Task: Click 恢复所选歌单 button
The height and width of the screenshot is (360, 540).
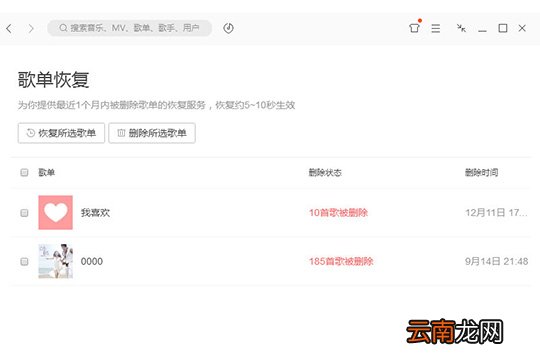Action: (61, 133)
